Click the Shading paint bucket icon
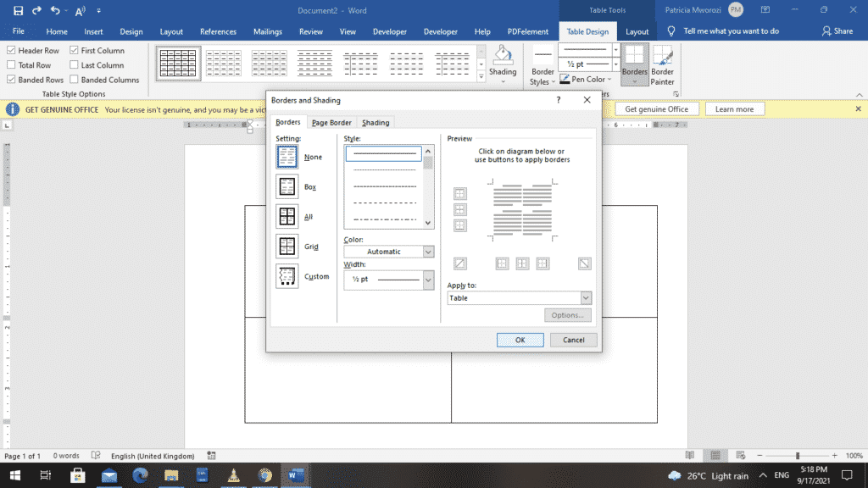This screenshot has width=868, height=488. click(503, 55)
